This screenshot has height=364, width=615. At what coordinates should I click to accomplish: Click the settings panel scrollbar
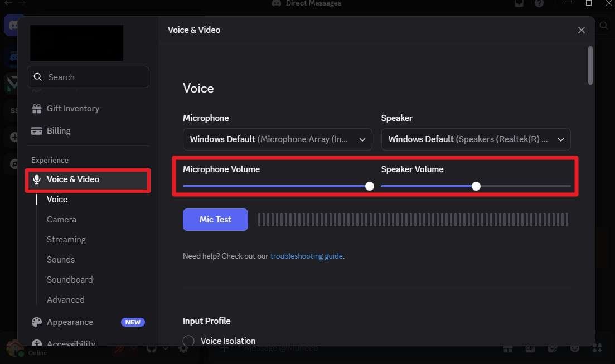[x=590, y=66]
